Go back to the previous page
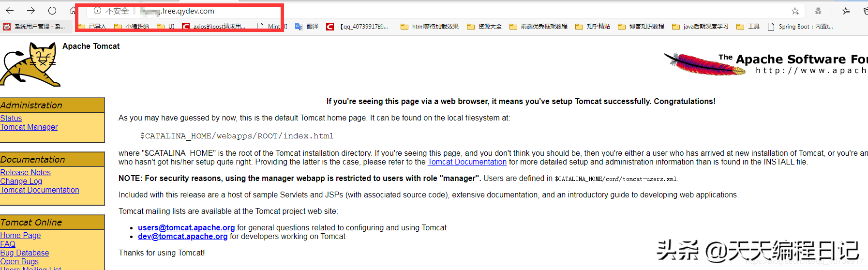The width and height of the screenshot is (868, 270). coord(10,11)
